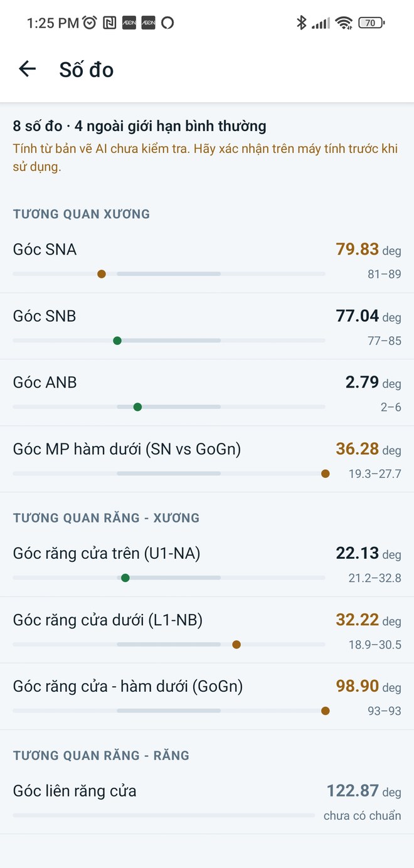Screen dimensions: 414x868
Task: Tap the Bluetooth status icon
Action: coord(301,23)
